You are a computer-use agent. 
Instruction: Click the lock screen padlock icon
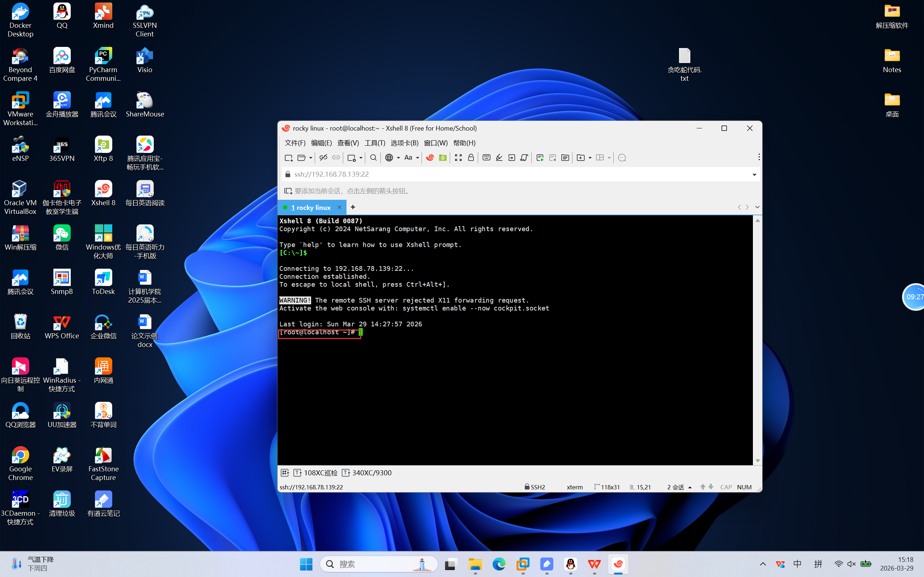[x=471, y=158]
